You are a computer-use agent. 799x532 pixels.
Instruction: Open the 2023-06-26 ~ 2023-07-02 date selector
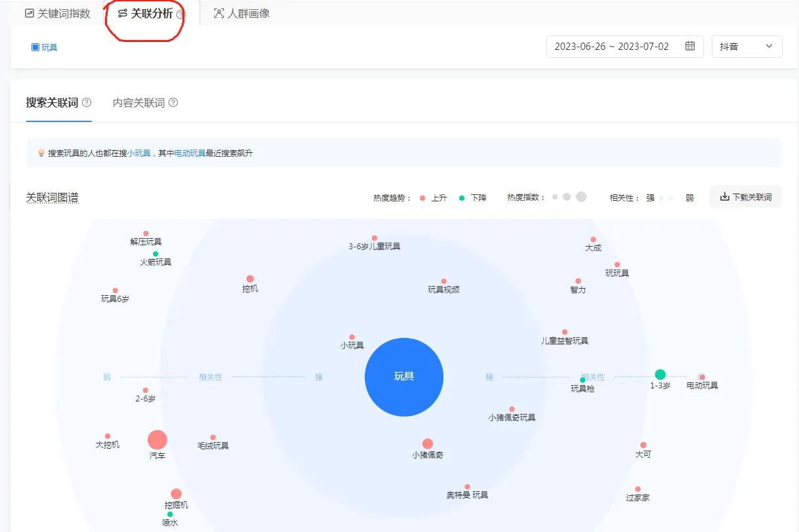click(x=610, y=46)
